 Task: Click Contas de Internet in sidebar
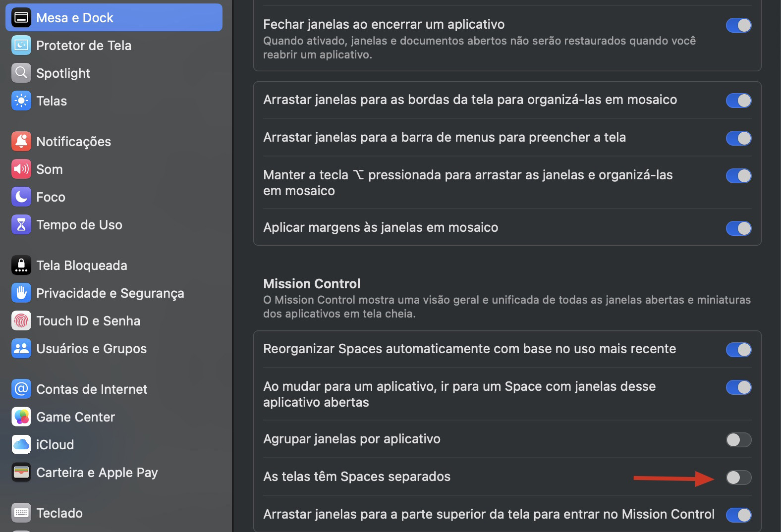pyautogui.click(x=91, y=389)
